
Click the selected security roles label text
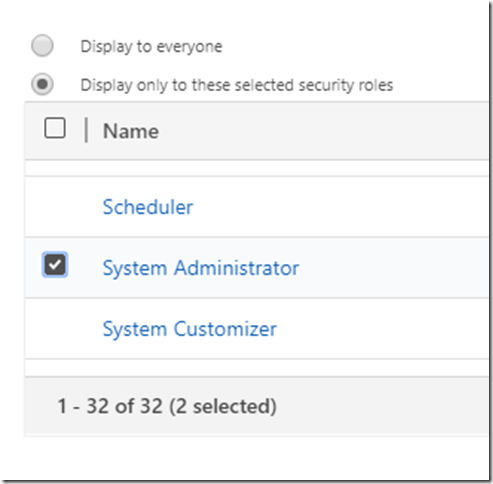click(x=237, y=85)
